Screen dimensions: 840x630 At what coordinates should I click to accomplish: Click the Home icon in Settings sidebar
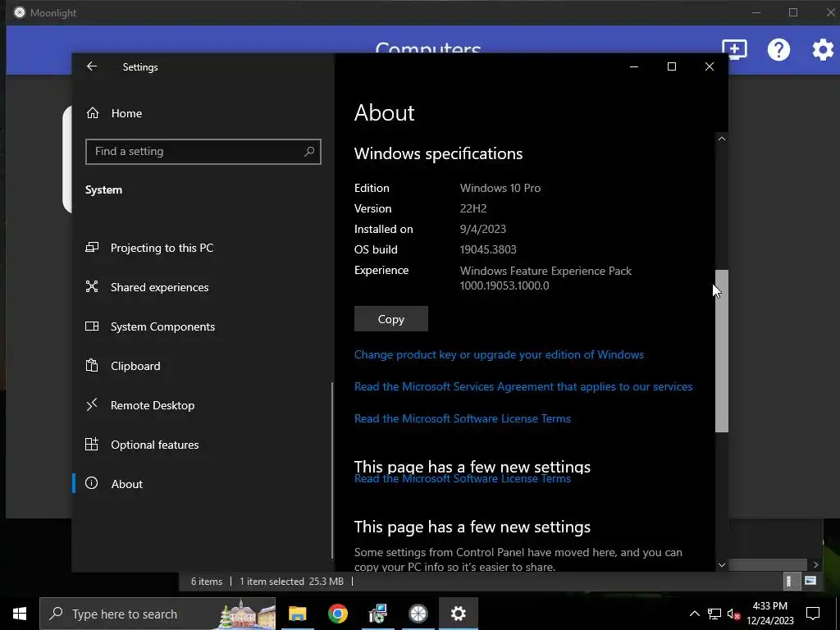point(93,113)
